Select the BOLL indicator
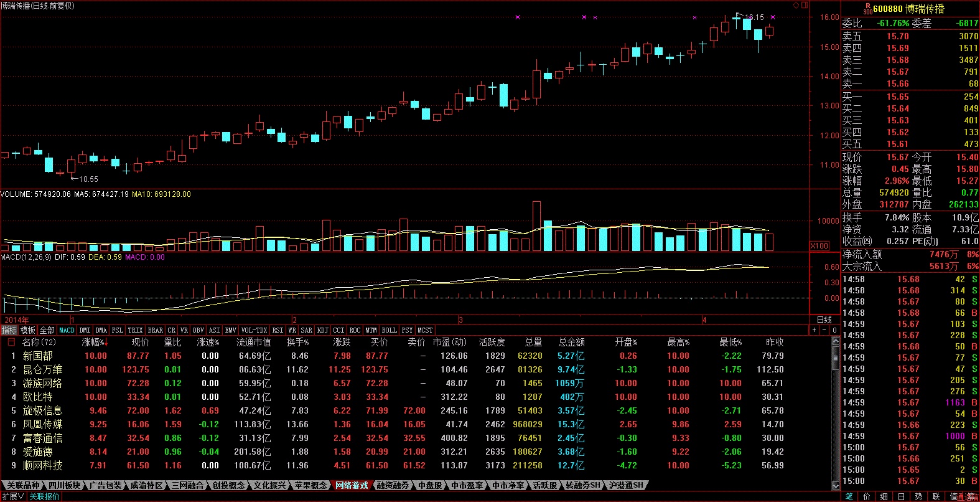 tap(390, 330)
